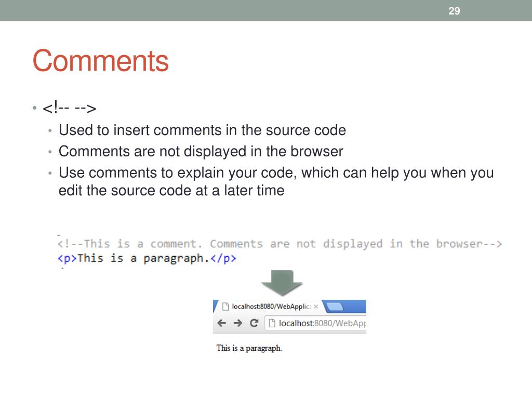Image resolution: width=532 pixels, height=399 pixels.
Task: Click the gray HTML comment code line
Action: tap(280, 244)
